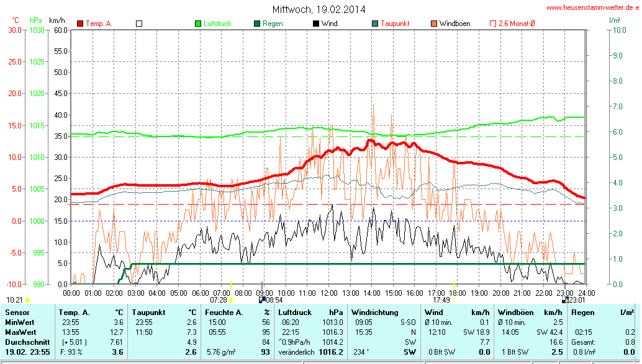Image resolution: width=642 pixels, height=364 pixels.
Task: Click the moonset icon beside 08:54
Action: (x=262, y=300)
